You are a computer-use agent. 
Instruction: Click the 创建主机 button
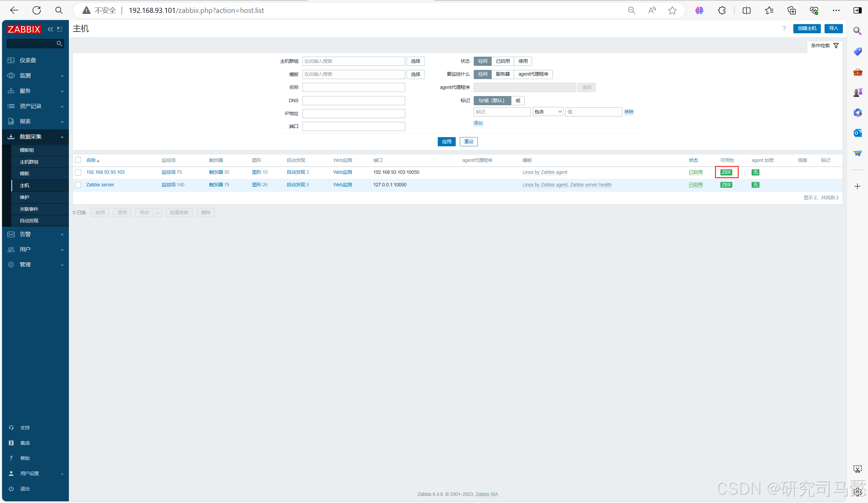point(807,29)
